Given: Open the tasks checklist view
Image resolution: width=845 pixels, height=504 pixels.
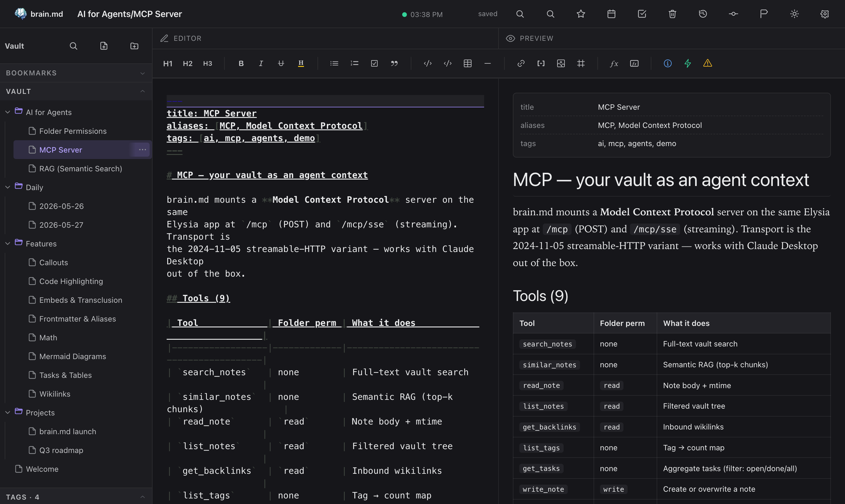Looking at the screenshot, I should (642, 14).
